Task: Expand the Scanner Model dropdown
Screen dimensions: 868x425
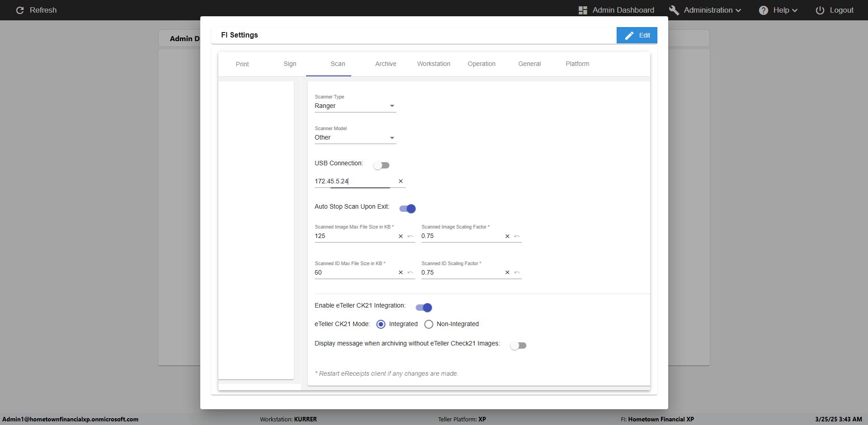Action: 355,138
